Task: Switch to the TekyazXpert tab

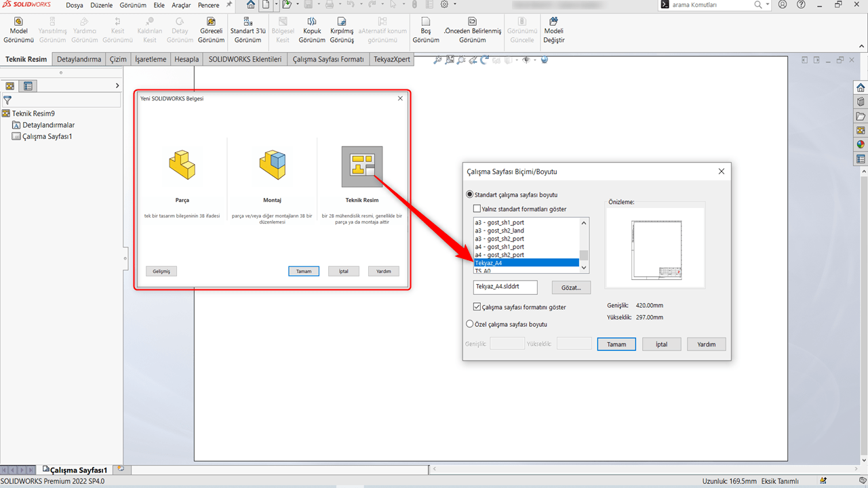Action: click(x=392, y=59)
